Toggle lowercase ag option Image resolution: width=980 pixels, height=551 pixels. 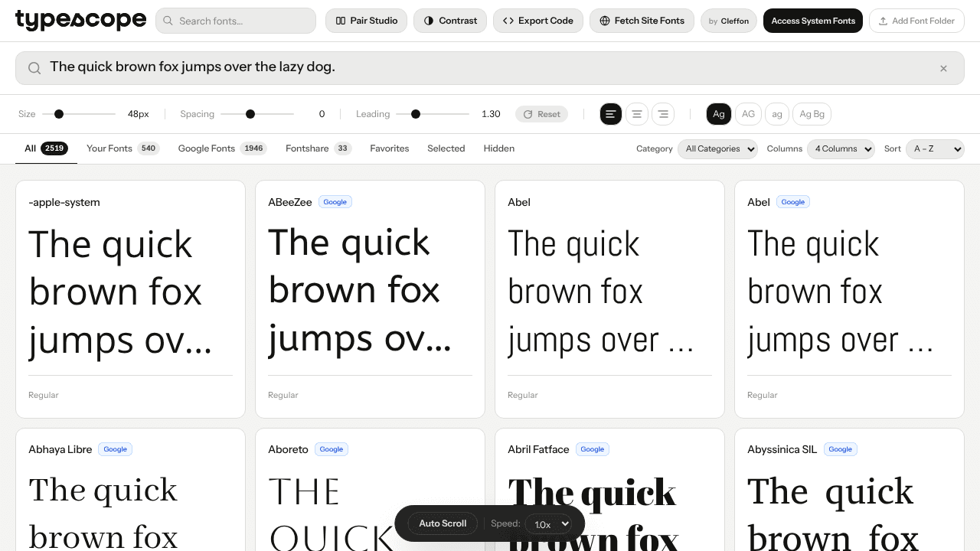coord(777,114)
